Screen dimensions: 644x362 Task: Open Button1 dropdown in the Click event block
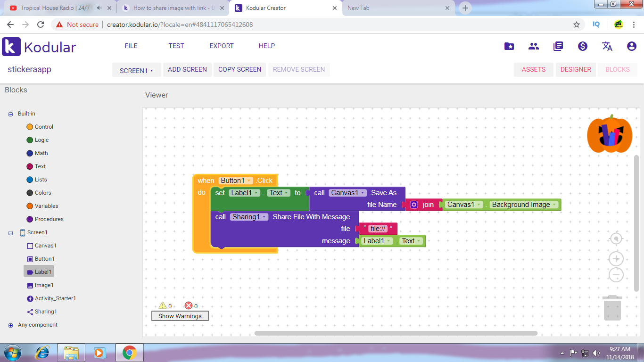point(249,181)
